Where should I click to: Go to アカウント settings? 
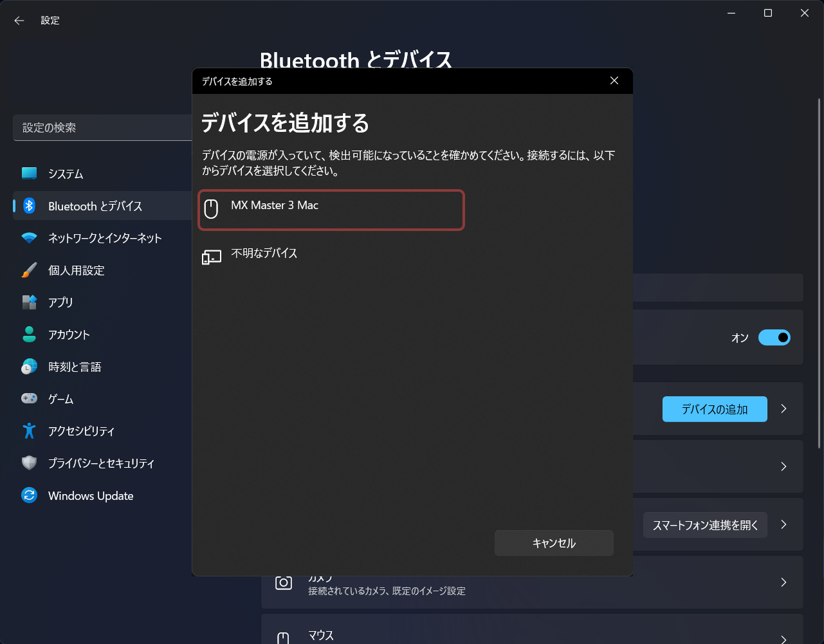pos(69,335)
